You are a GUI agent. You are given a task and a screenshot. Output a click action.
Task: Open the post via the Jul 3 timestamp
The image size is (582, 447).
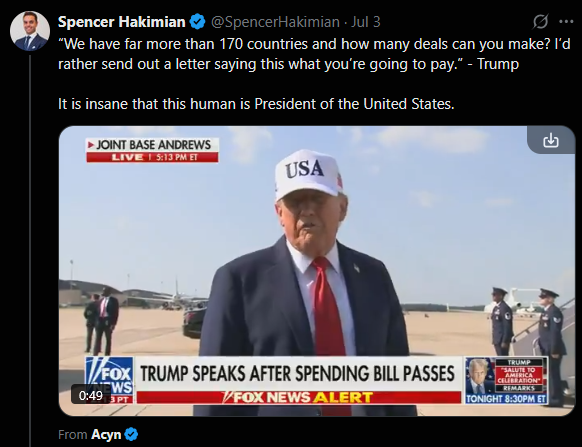[366, 22]
